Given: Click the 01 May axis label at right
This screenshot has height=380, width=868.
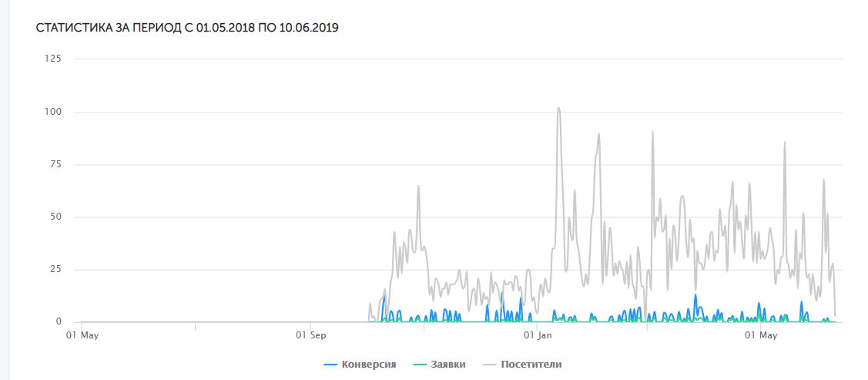Looking at the screenshot, I should tap(761, 336).
